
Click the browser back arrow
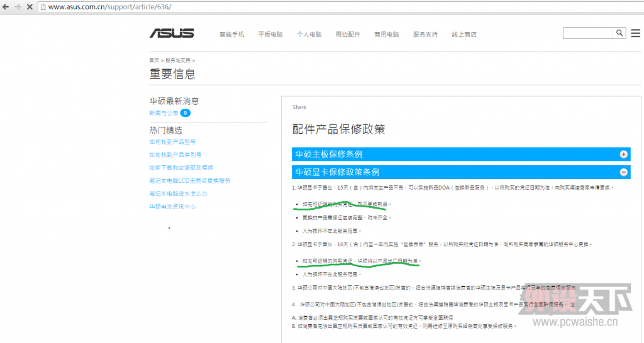(x=6, y=7)
